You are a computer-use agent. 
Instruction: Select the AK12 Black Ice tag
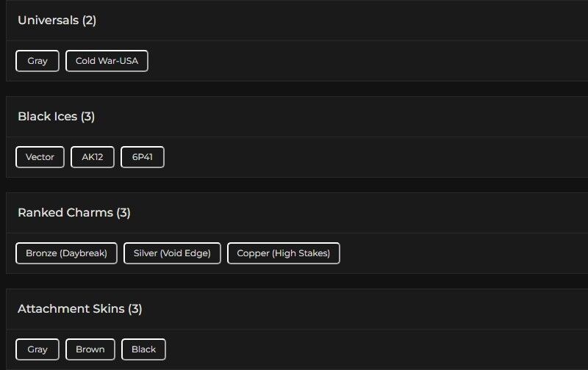tap(93, 157)
